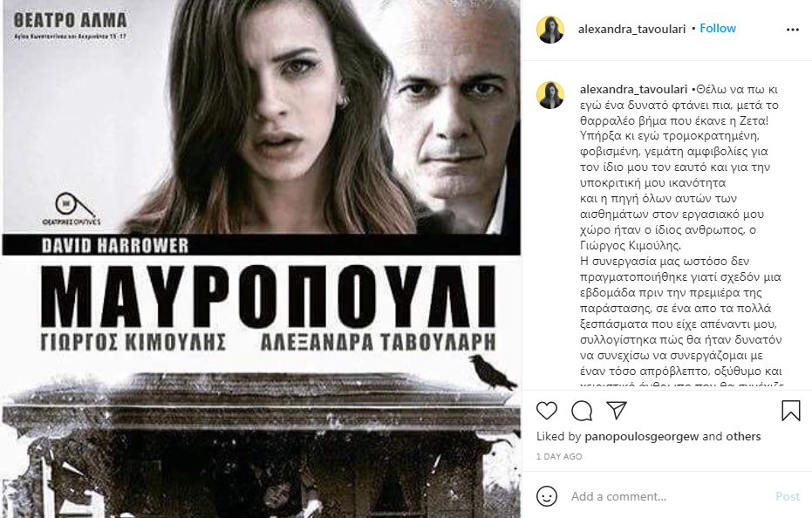Click the crow illustration on the poster
Screen dimensions: 812x518
pyautogui.click(x=492, y=371)
